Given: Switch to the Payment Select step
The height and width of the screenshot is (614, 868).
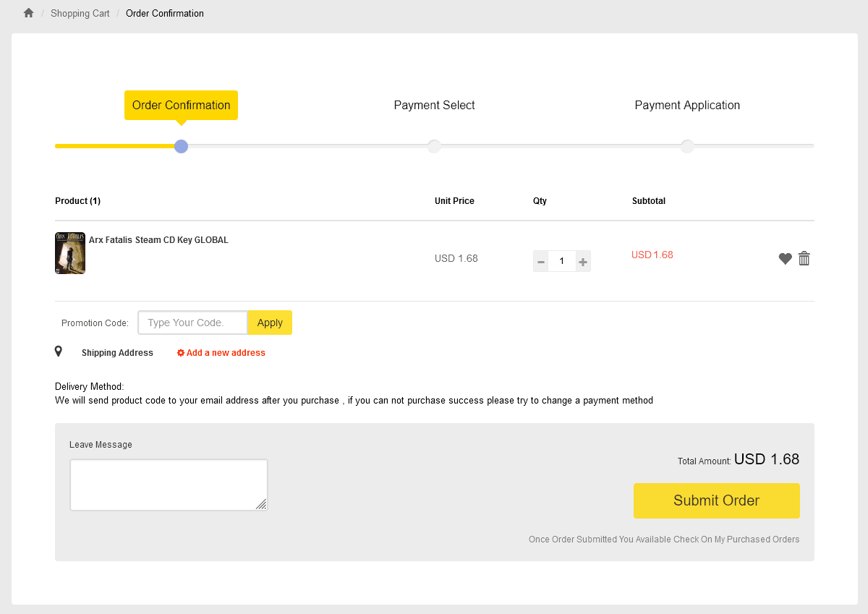Looking at the screenshot, I should point(434,105).
